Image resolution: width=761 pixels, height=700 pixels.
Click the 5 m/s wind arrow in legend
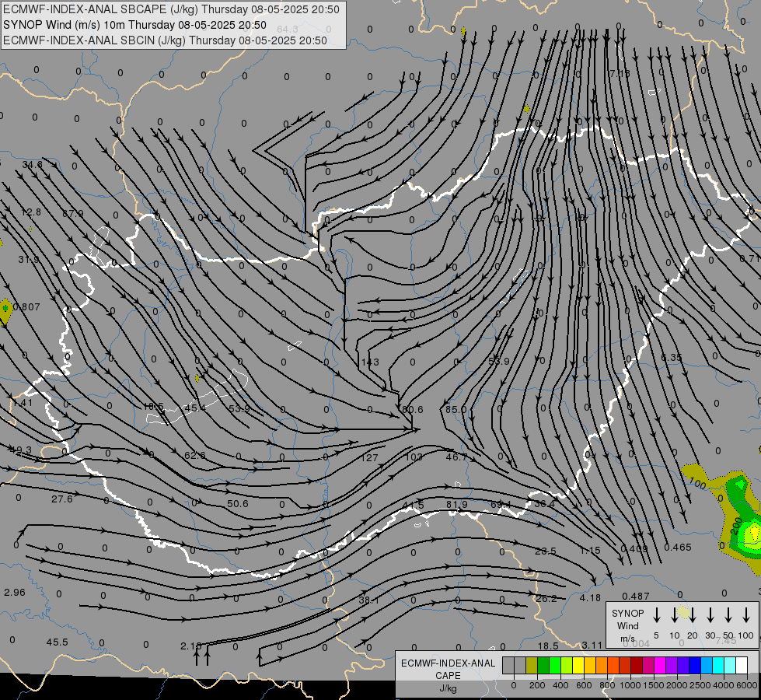click(x=657, y=615)
